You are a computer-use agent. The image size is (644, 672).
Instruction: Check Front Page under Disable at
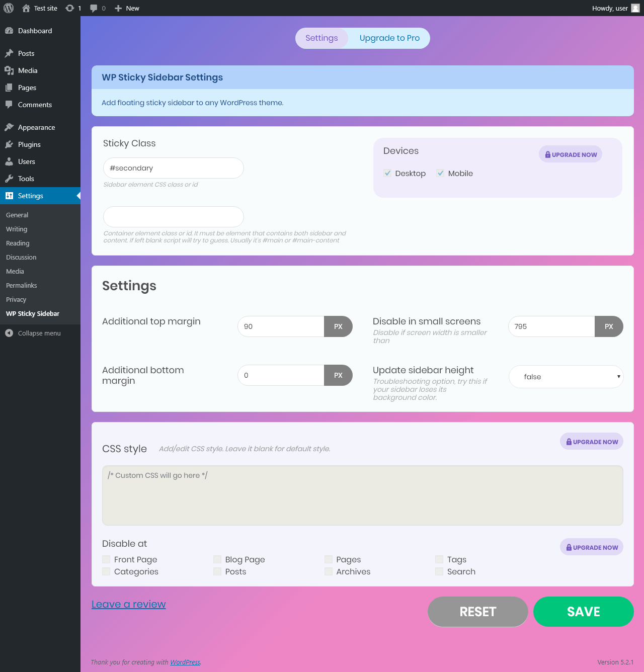106,559
